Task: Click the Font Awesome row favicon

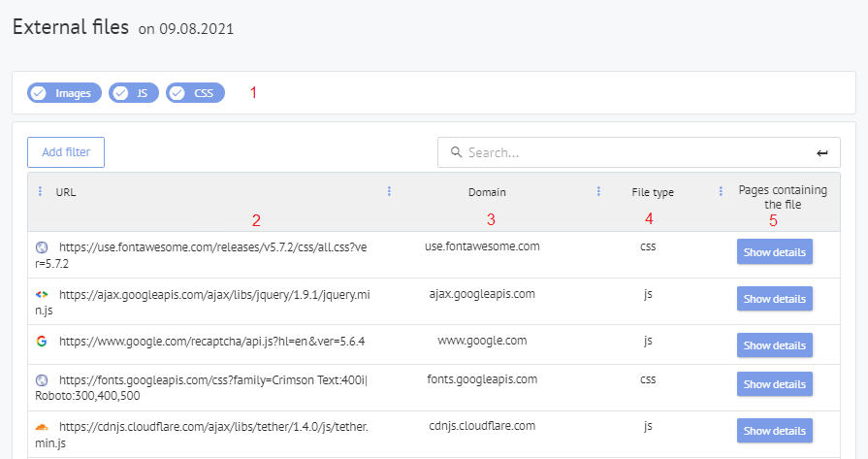Action: pos(42,247)
